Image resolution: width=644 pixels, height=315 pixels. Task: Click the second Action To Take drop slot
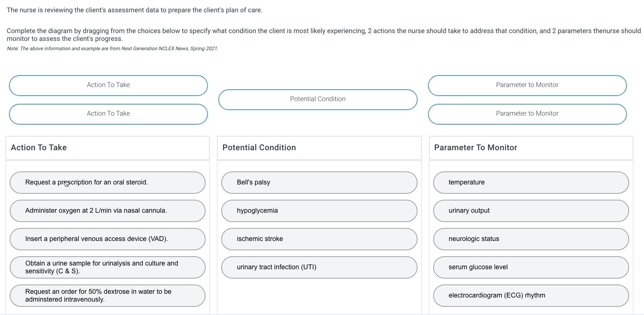(108, 114)
